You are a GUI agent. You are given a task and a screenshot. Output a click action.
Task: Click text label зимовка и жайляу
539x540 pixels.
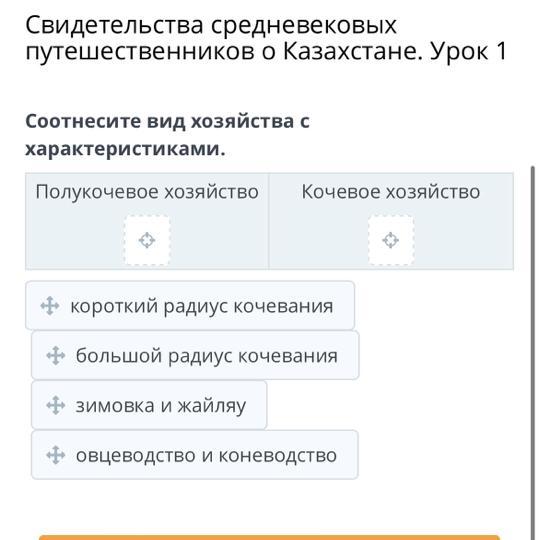pyautogui.click(x=161, y=405)
